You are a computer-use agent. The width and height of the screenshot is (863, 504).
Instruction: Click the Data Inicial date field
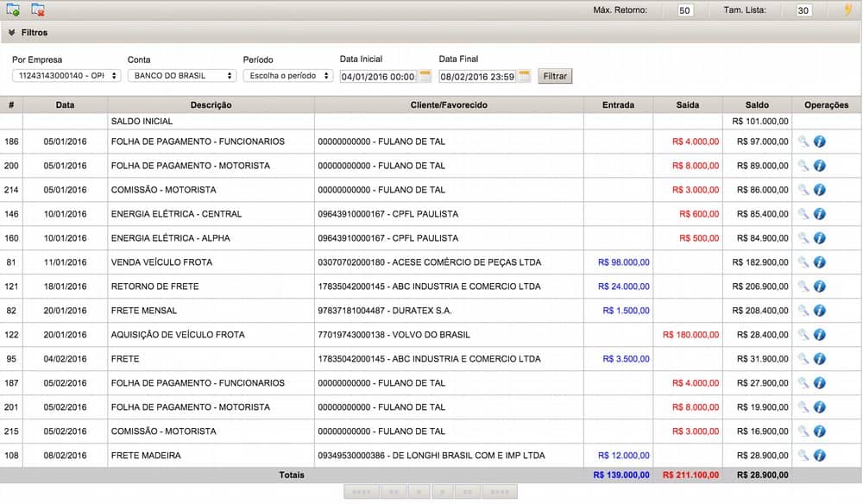tap(378, 77)
